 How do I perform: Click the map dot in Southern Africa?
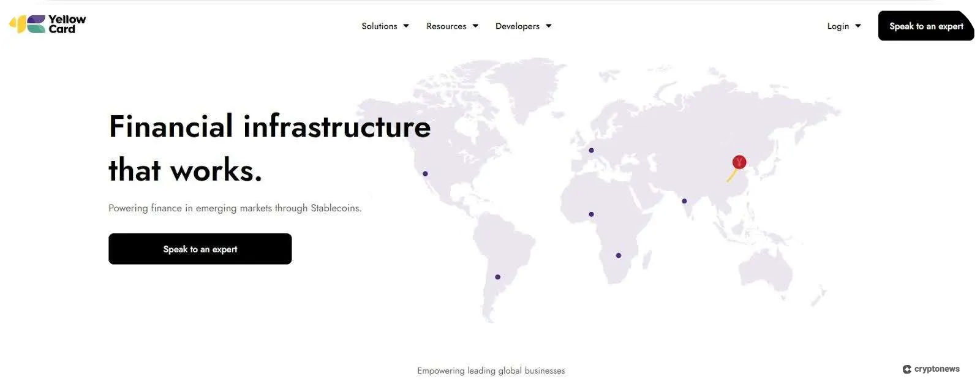pos(618,255)
